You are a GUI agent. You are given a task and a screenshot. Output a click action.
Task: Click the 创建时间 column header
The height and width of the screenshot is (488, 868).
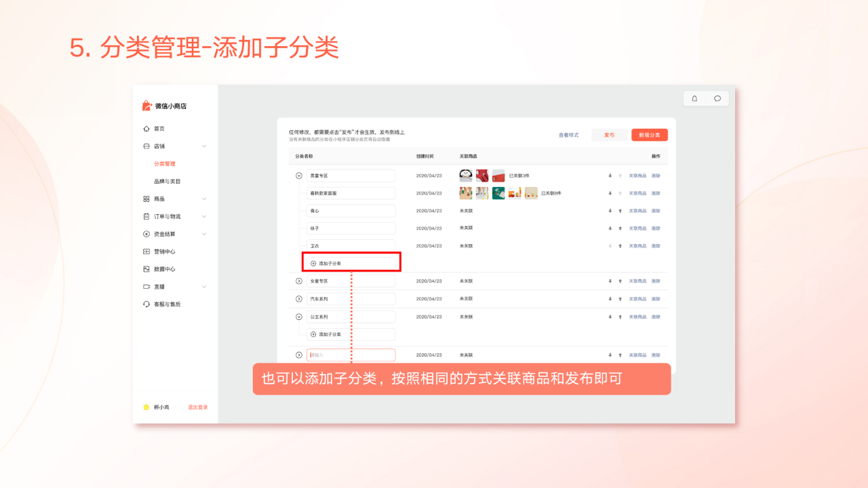pyautogui.click(x=425, y=156)
